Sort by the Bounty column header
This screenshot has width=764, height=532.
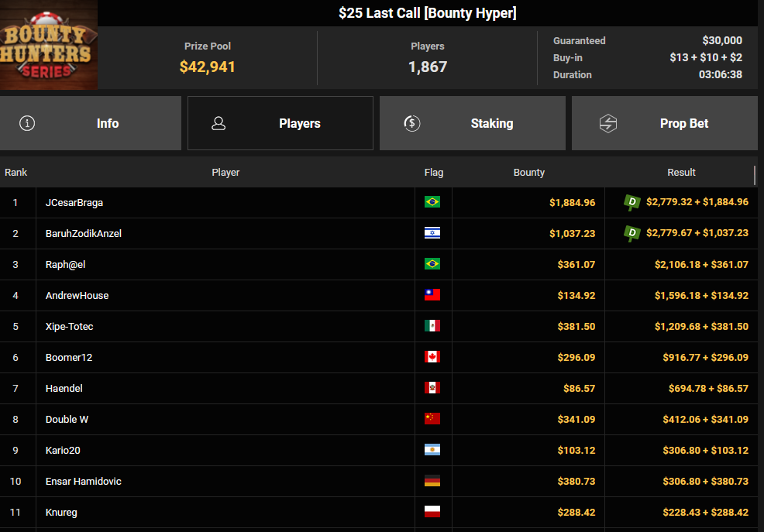pyautogui.click(x=528, y=172)
